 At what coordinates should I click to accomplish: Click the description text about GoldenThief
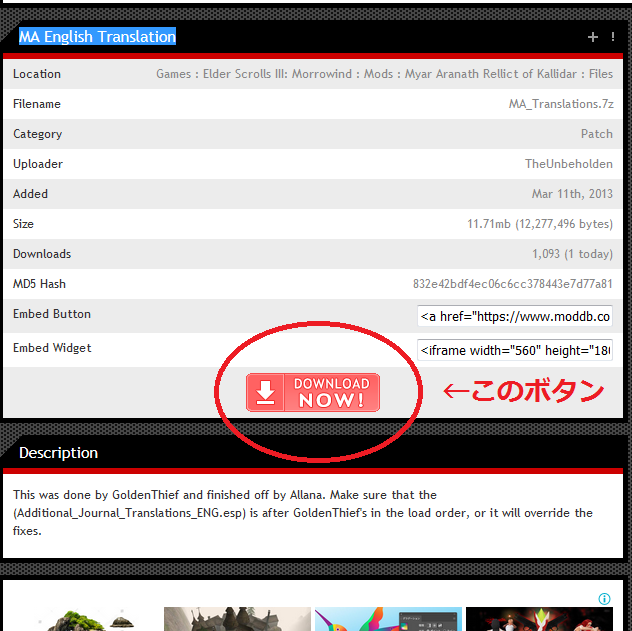coord(303,513)
